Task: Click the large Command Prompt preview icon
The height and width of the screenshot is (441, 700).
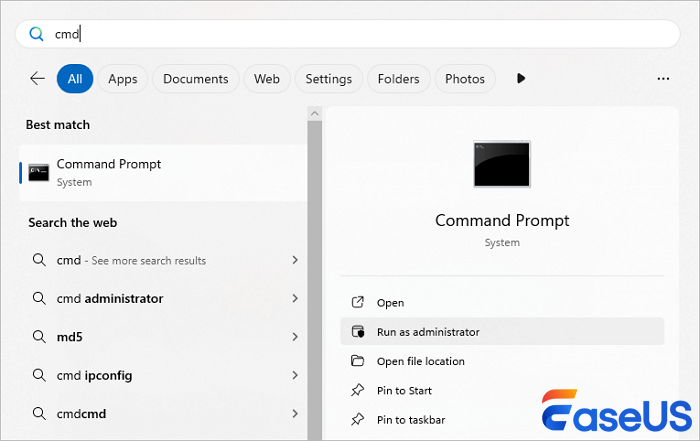Action: [501, 166]
